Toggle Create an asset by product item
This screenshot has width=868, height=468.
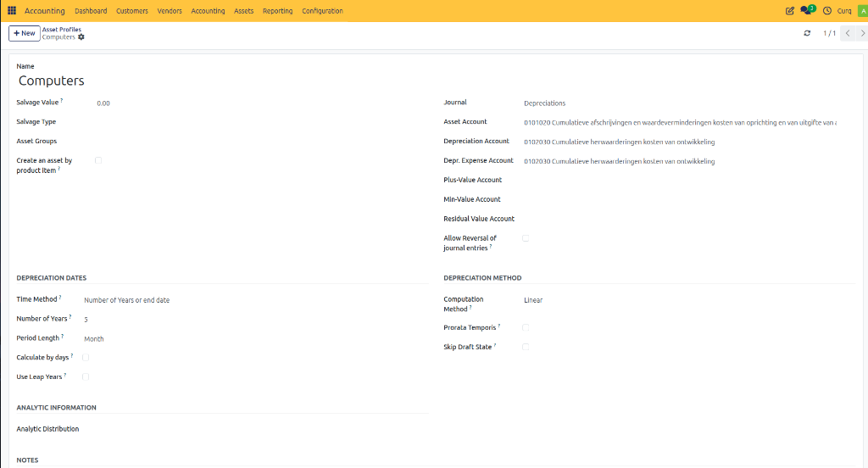coord(98,160)
